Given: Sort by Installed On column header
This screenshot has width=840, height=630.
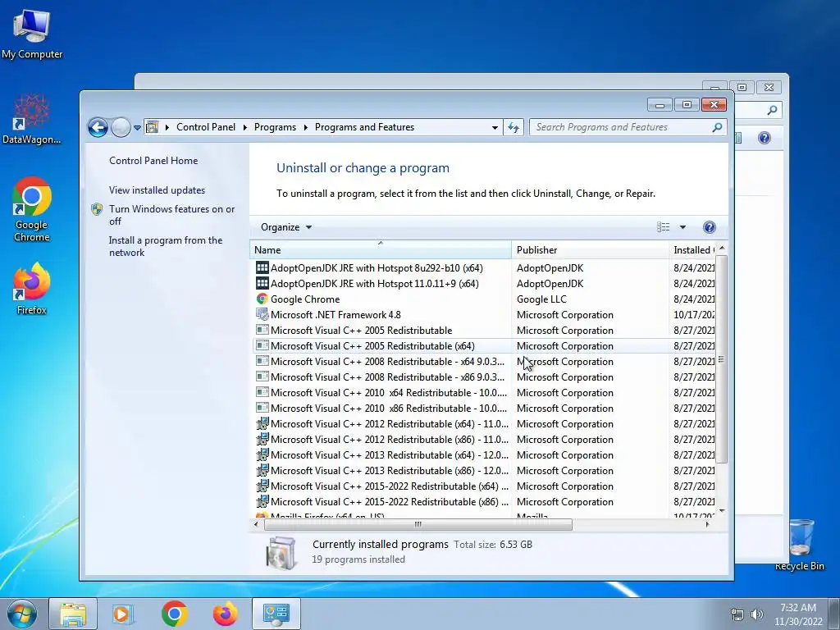Looking at the screenshot, I should (692, 249).
